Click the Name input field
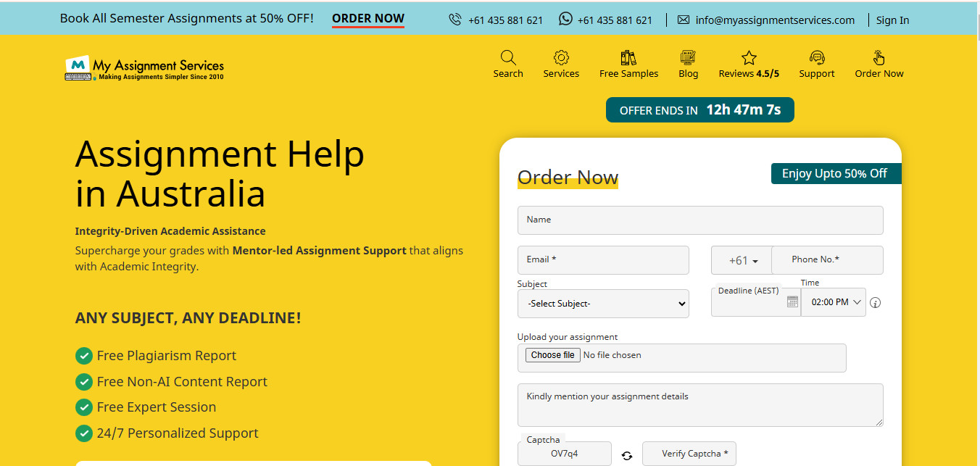This screenshot has height=466, width=980. [x=700, y=220]
